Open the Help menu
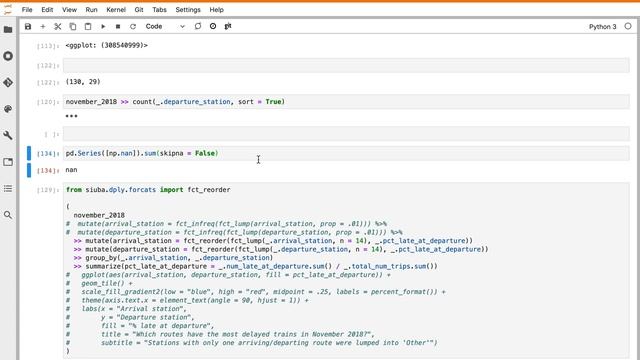The image size is (640, 360). click(216, 10)
